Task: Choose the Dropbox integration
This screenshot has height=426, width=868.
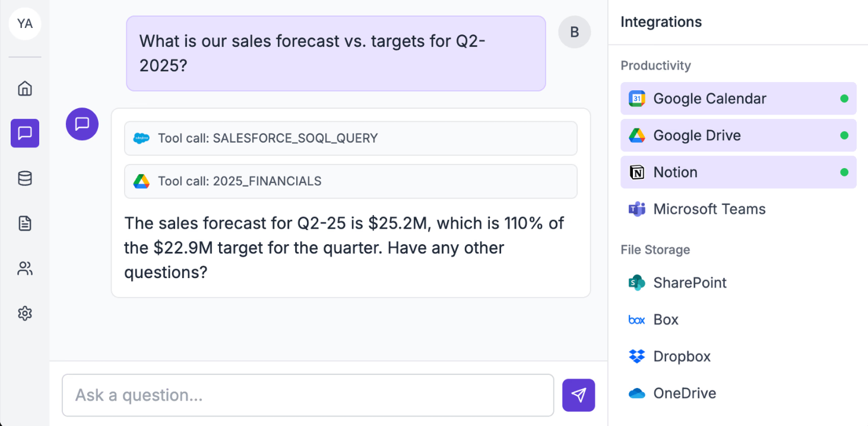Action: (x=739, y=356)
